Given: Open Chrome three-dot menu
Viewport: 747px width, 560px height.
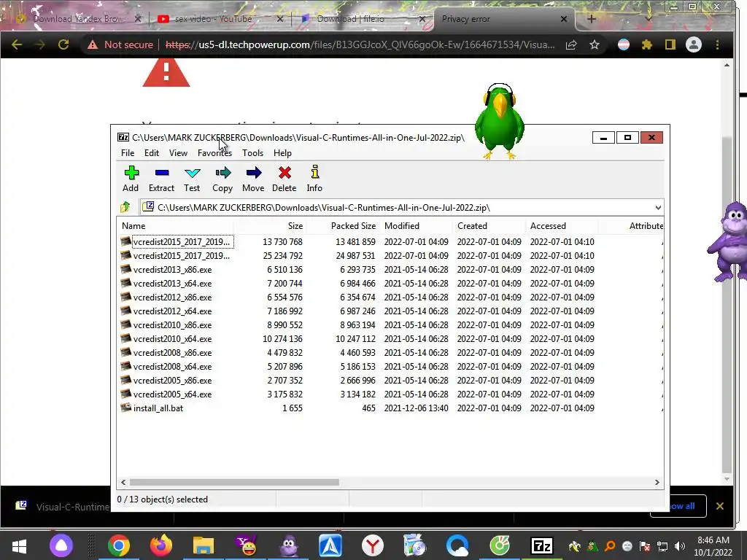Looking at the screenshot, I should (718, 44).
